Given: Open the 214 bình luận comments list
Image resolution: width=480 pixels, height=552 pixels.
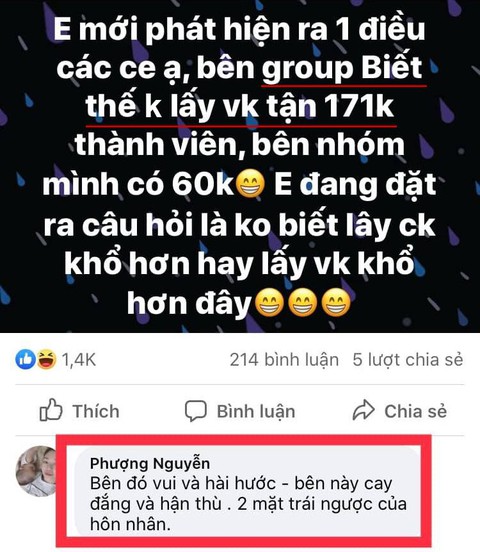Looking at the screenshot, I should (x=284, y=360).
